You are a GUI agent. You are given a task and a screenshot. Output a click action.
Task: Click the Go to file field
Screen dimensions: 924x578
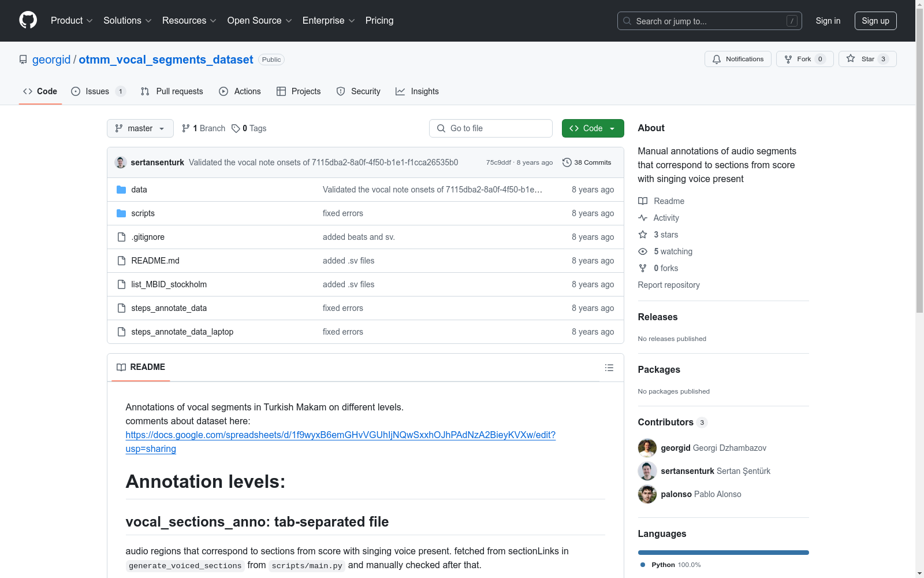click(491, 128)
